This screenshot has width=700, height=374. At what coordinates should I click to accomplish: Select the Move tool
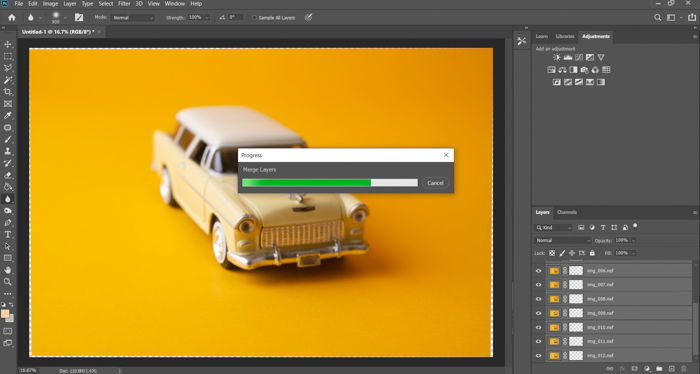pyautogui.click(x=8, y=45)
